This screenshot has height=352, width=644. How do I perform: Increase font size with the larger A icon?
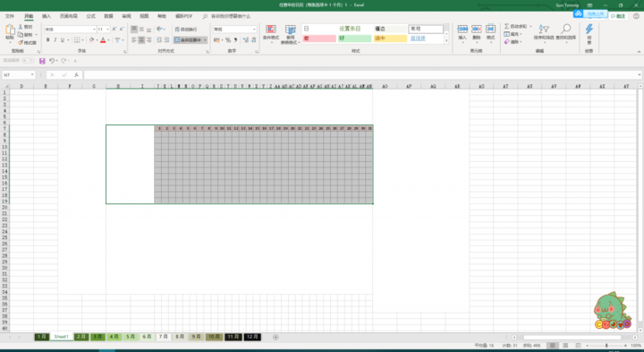coord(114,30)
